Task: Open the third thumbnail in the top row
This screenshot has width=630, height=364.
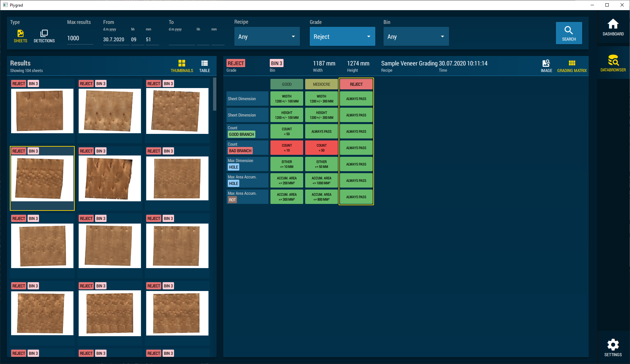Action: tap(177, 111)
